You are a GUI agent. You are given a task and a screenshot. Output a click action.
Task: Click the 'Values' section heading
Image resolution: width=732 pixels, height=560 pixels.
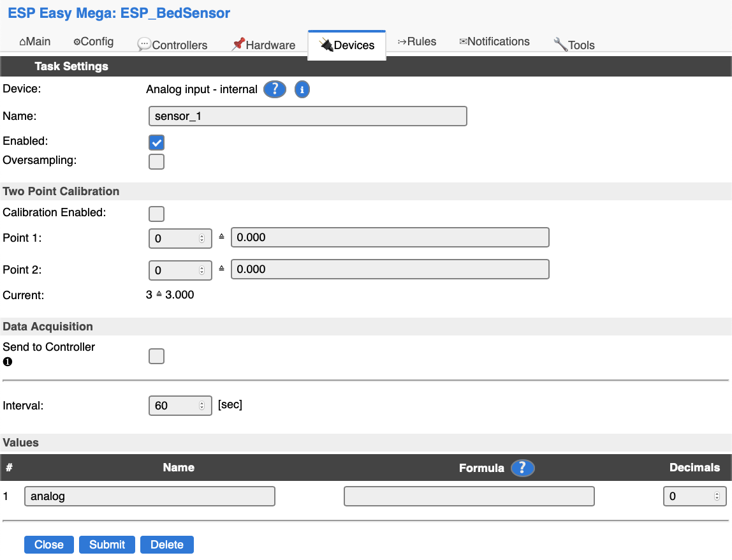coord(20,443)
